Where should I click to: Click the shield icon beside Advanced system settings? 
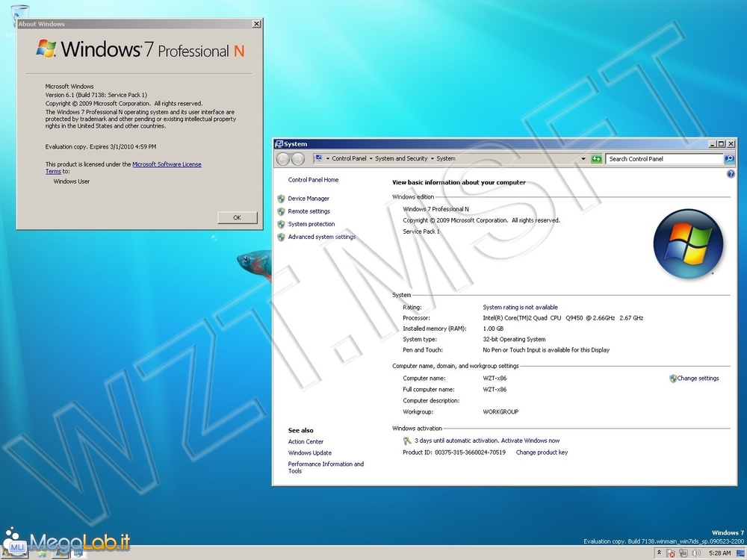coord(281,237)
